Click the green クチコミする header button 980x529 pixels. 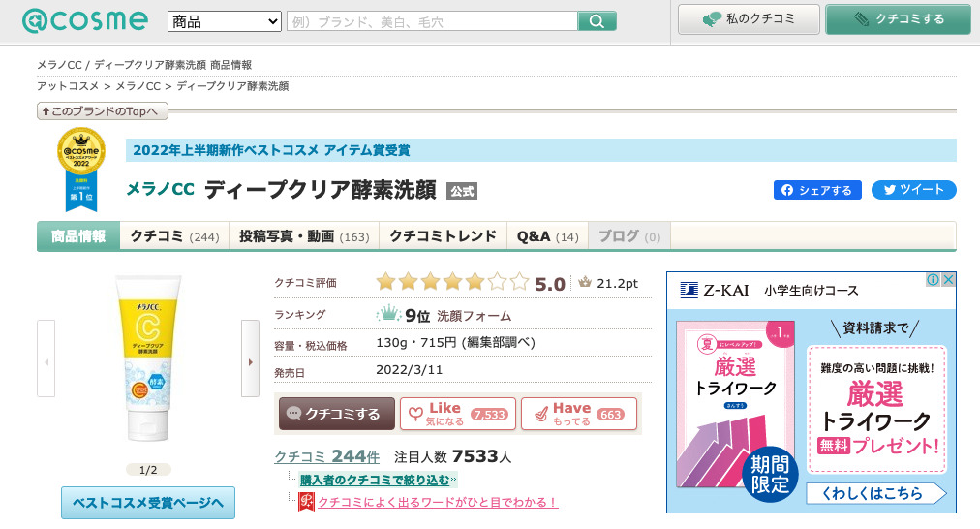coord(898,19)
